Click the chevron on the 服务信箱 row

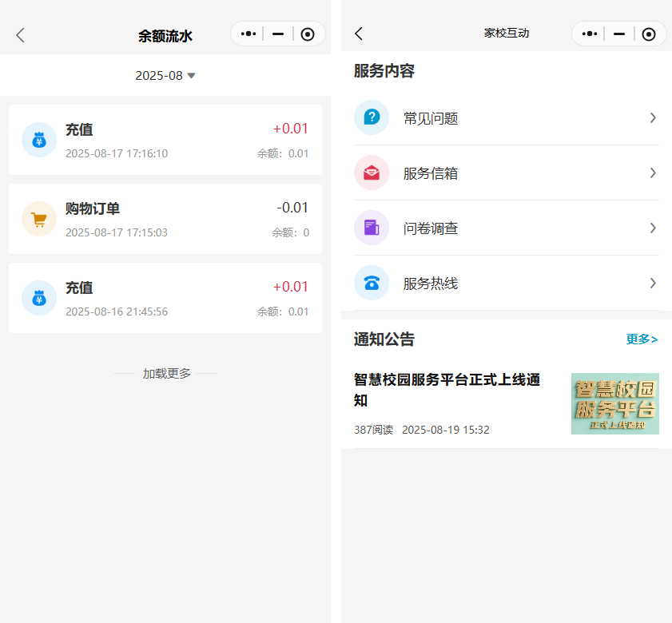(653, 173)
